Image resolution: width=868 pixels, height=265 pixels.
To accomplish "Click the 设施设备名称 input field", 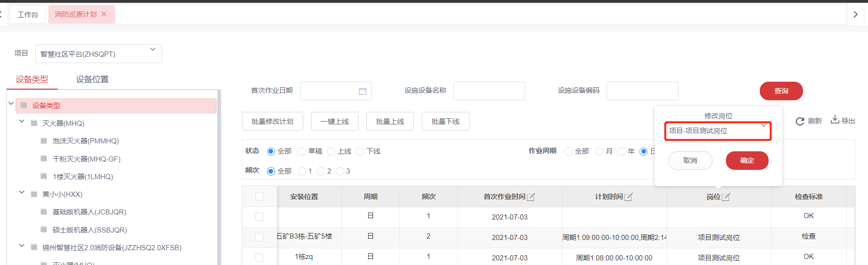I will coord(489,91).
